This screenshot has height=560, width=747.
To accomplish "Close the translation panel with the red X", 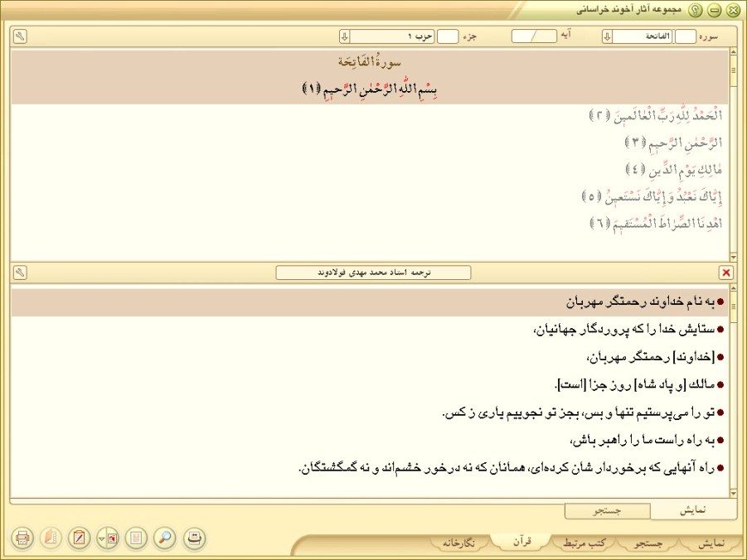I will pos(726,273).
